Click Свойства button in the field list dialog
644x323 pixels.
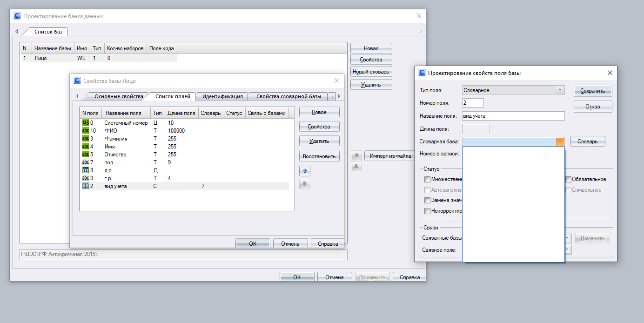pyautogui.click(x=319, y=127)
